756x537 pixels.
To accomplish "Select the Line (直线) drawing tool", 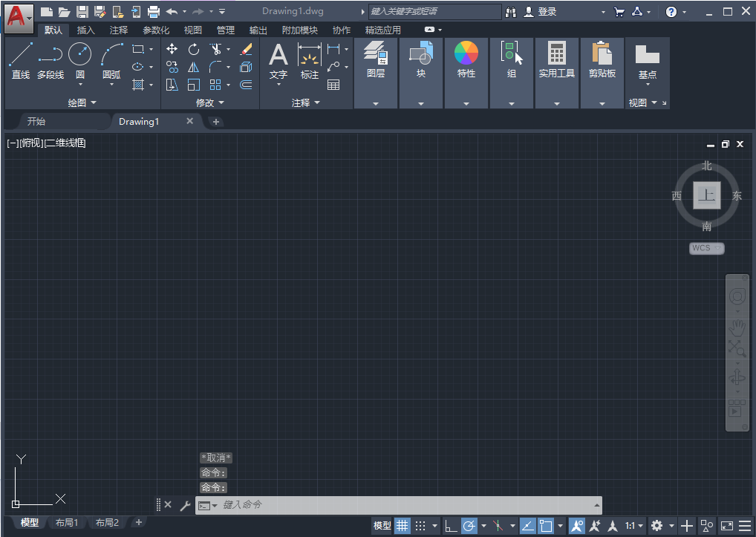I will 20,53.
